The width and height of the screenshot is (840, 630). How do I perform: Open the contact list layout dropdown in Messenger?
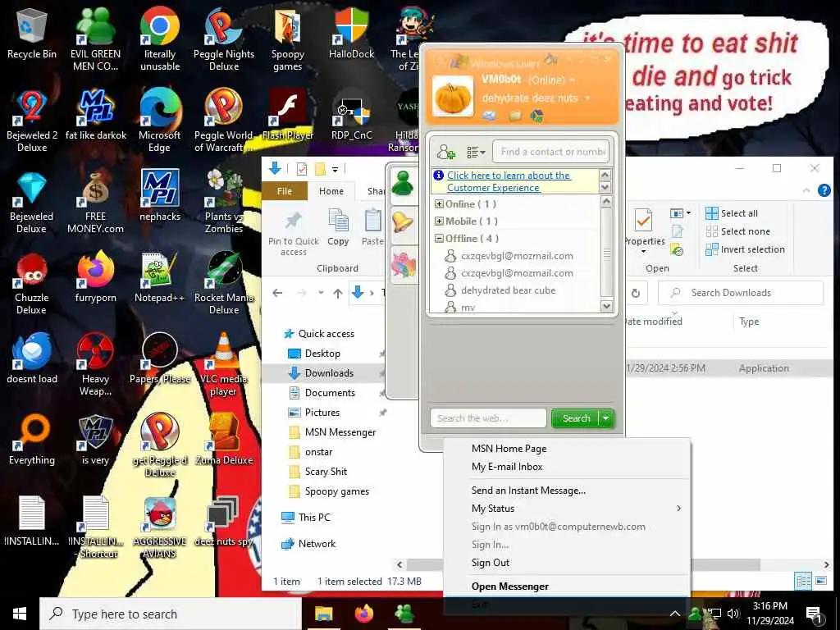476,152
